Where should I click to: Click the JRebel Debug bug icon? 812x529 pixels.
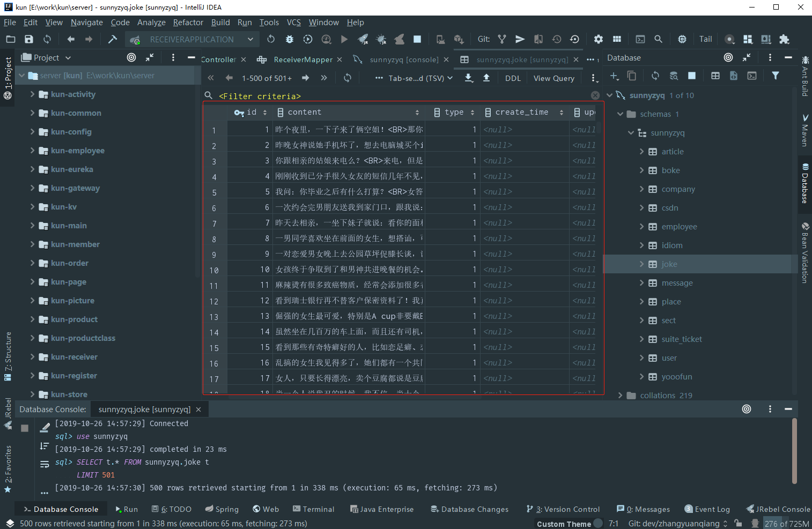point(381,39)
